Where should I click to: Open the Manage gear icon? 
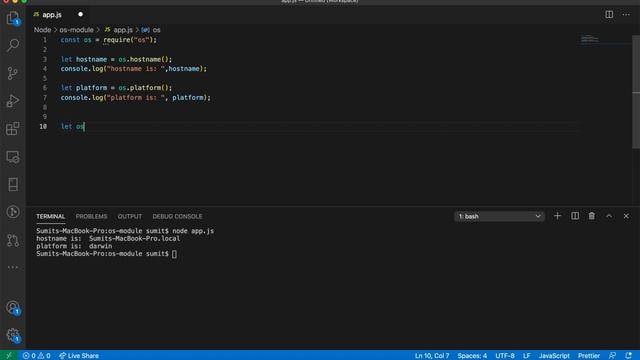click(x=13, y=336)
